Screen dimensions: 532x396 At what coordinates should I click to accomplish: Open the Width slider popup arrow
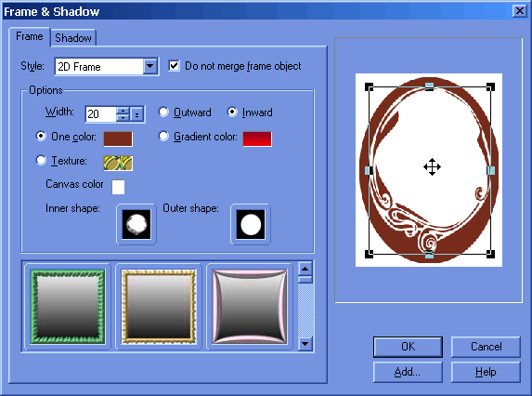pos(136,114)
